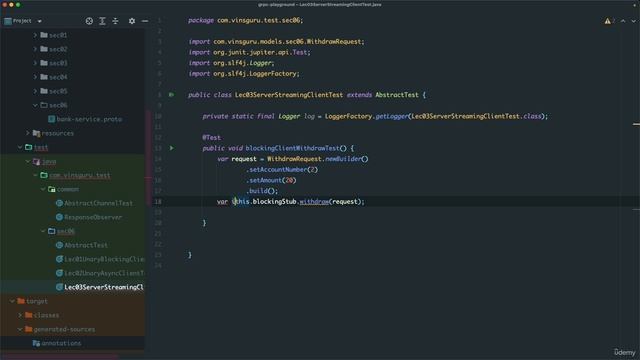This screenshot has height=360, width=640.
Task: Go to previous highlighted problem arrow
Action: click(x=623, y=21)
